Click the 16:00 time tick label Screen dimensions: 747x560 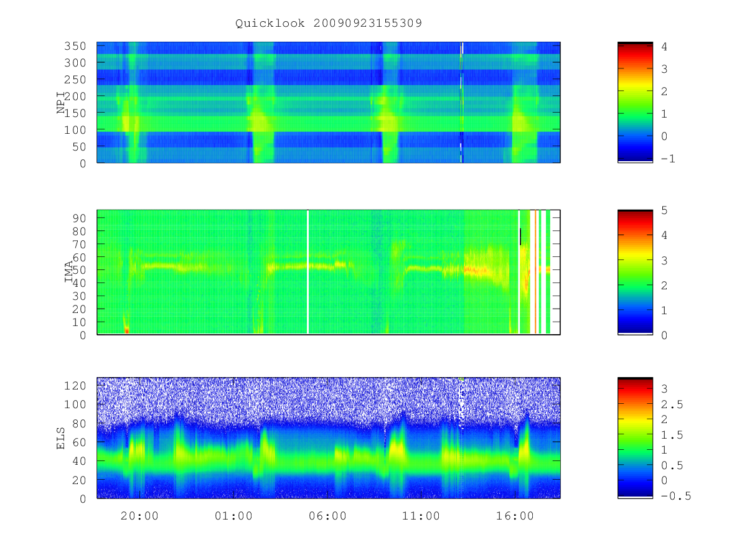tap(515, 516)
